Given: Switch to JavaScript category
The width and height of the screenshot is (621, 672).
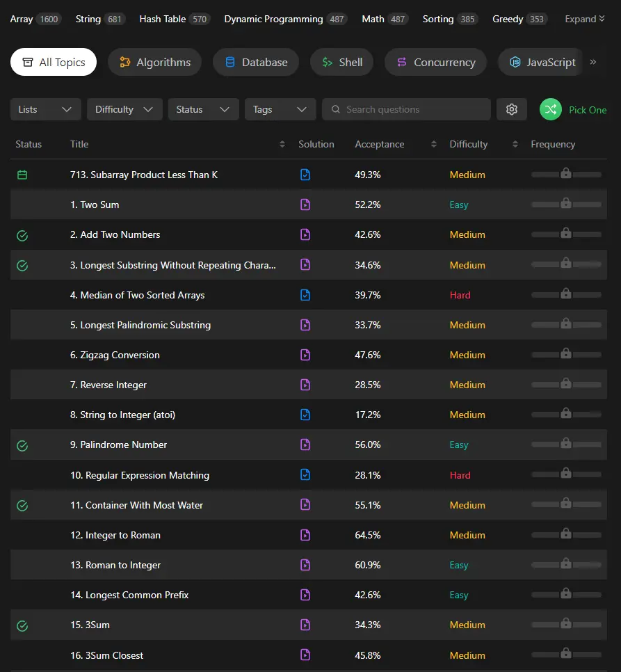Looking at the screenshot, I should click(x=542, y=62).
